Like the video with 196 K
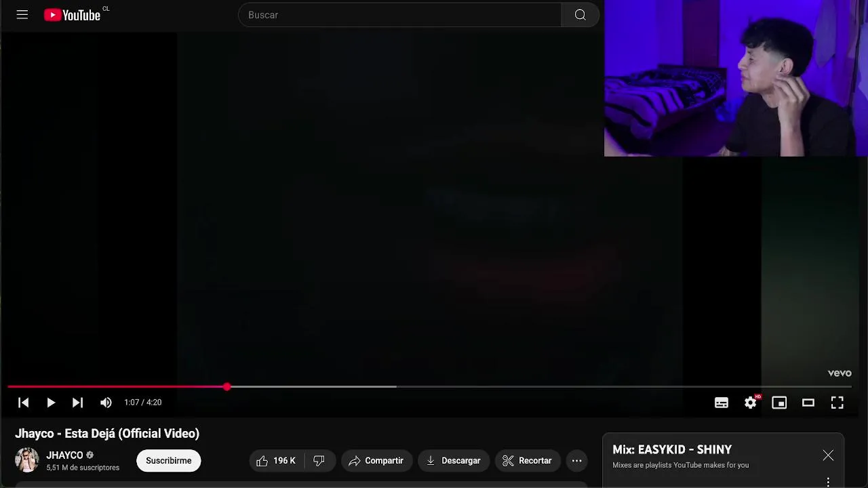868x488 pixels. click(277, 461)
